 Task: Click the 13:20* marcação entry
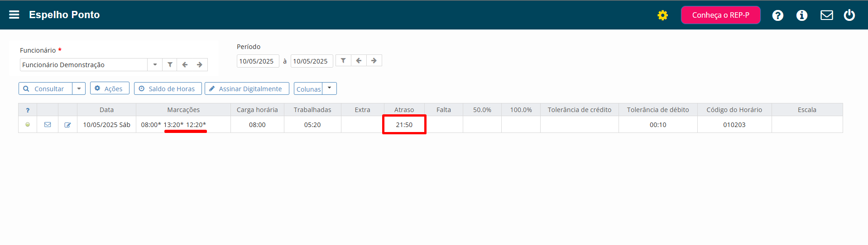click(173, 125)
